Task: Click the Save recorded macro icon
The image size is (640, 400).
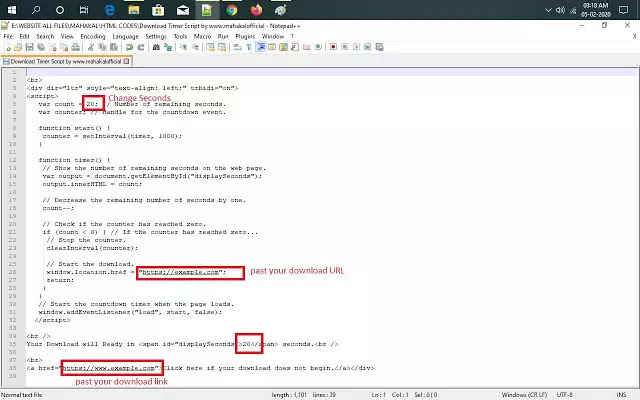Action: pos(379,47)
